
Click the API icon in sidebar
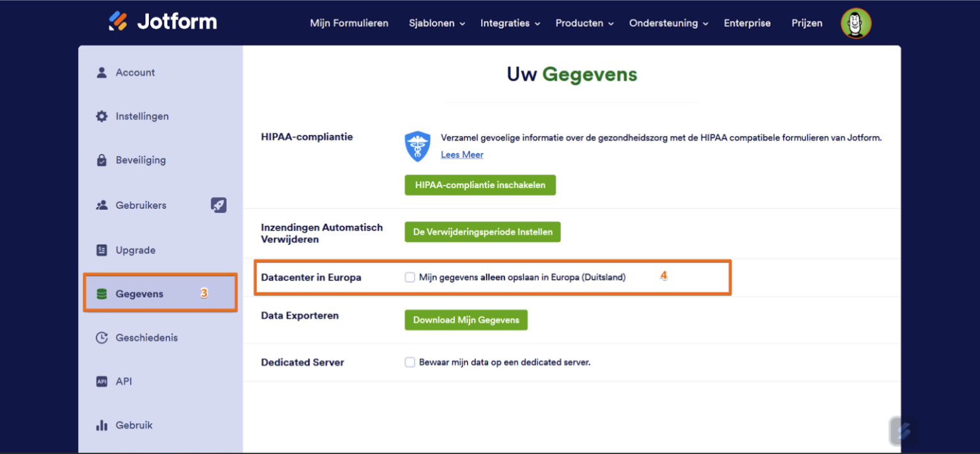pyautogui.click(x=102, y=381)
